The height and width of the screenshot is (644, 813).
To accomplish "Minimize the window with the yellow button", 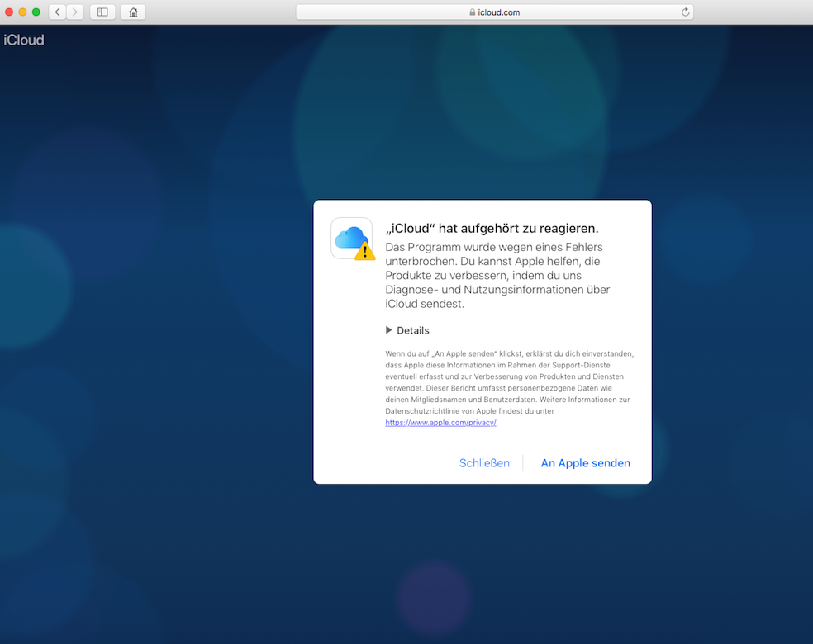I will tap(22, 12).
